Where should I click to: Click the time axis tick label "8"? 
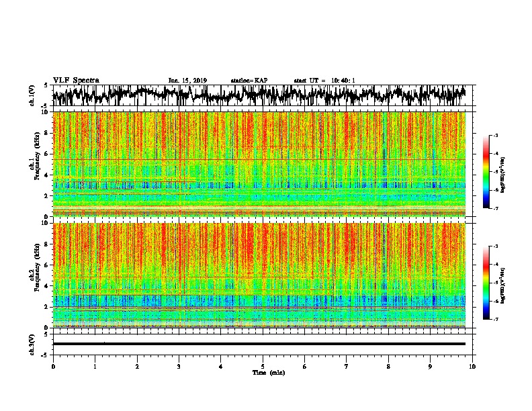point(388,367)
